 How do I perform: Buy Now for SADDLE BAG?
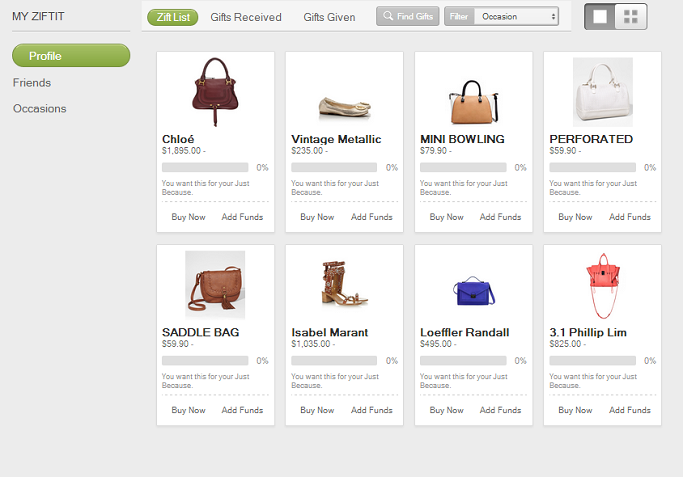pyautogui.click(x=188, y=410)
